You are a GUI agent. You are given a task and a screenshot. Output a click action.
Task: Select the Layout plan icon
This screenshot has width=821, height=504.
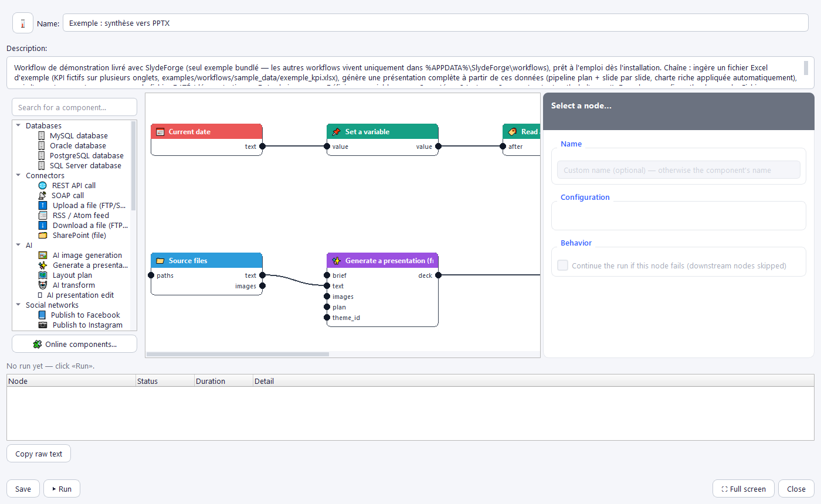pos(42,275)
